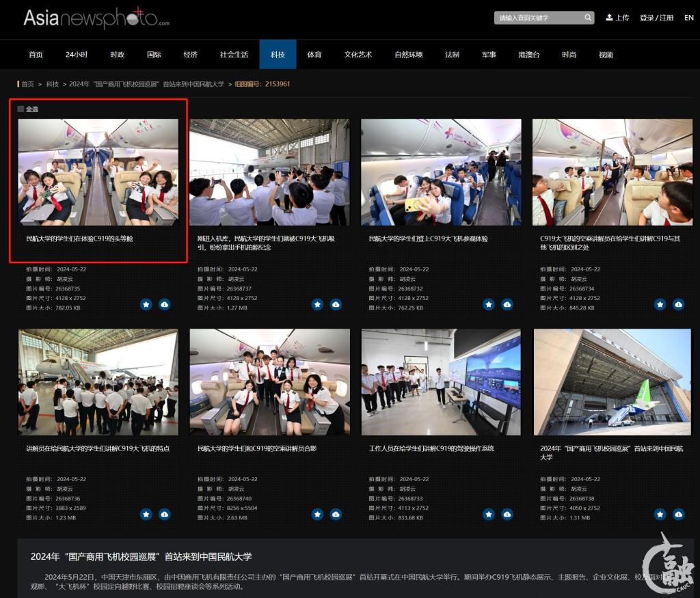Download hangar exterior photo 26368738
This screenshot has height=598, width=700.
[678, 514]
